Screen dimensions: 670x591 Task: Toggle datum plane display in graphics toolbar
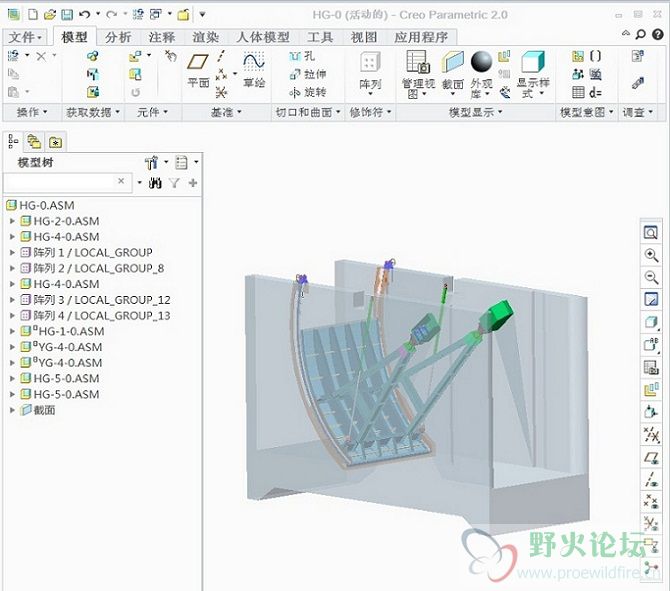click(x=651, y=459)
